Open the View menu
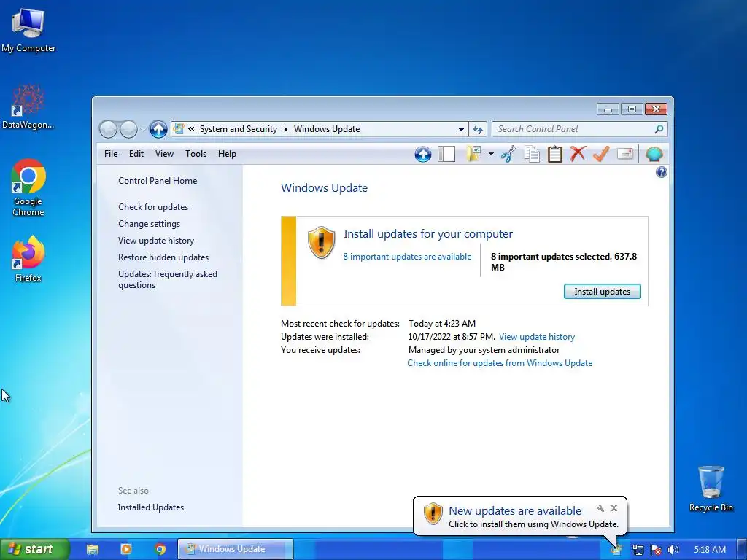The height and width of the screenshot is (560, 747). click(x=164, y=154)
